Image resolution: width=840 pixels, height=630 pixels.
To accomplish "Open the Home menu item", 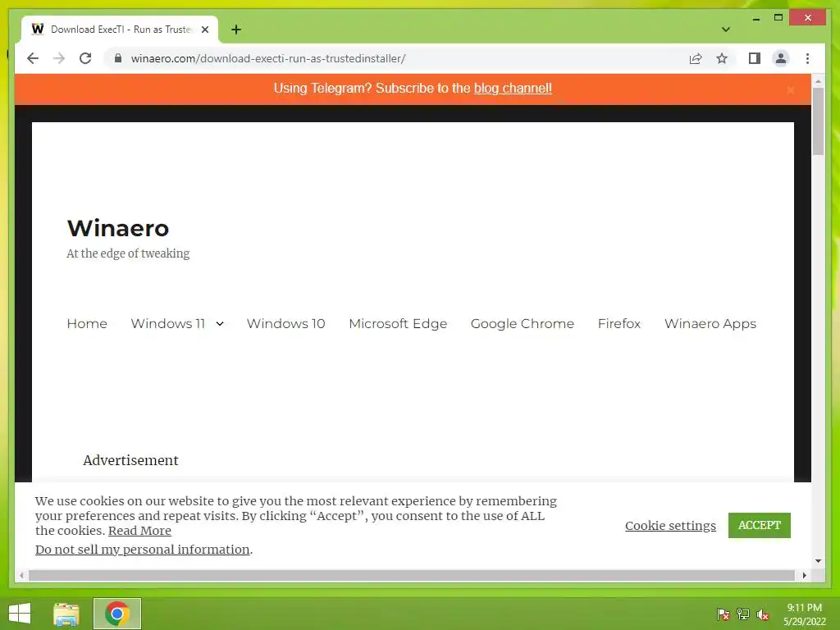I will pyautogui.click(x=87, y=323).
